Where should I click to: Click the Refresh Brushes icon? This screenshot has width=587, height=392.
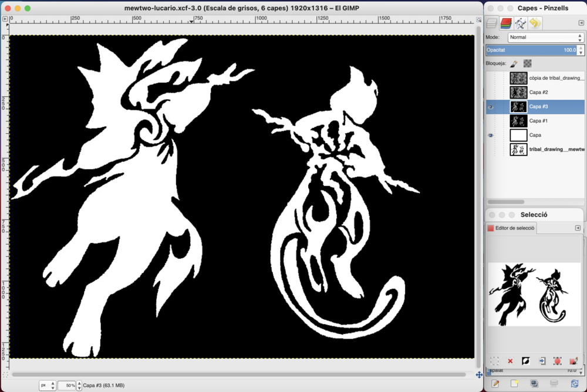574,383
